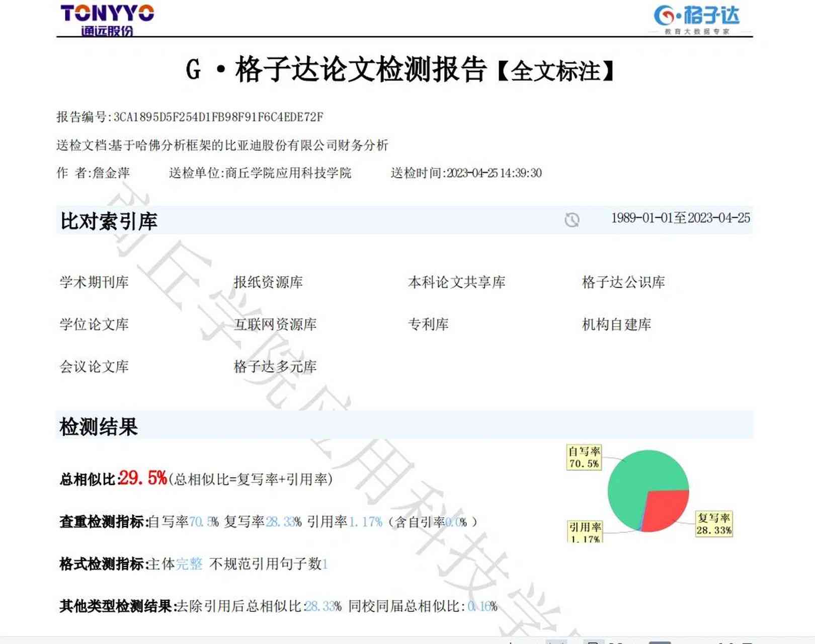815x644 pixels.
Task: Click the TONYYO 通远股份 logo
Action: point(107,20)
